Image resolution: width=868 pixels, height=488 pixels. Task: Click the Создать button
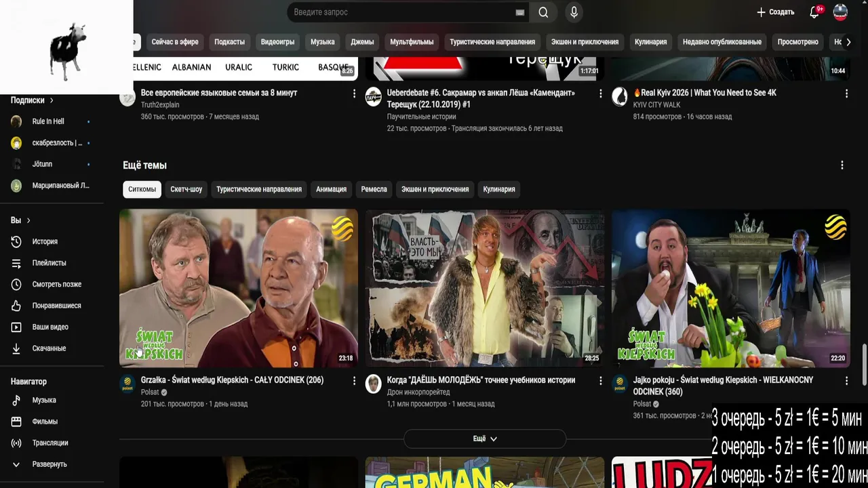pos(775,12)
